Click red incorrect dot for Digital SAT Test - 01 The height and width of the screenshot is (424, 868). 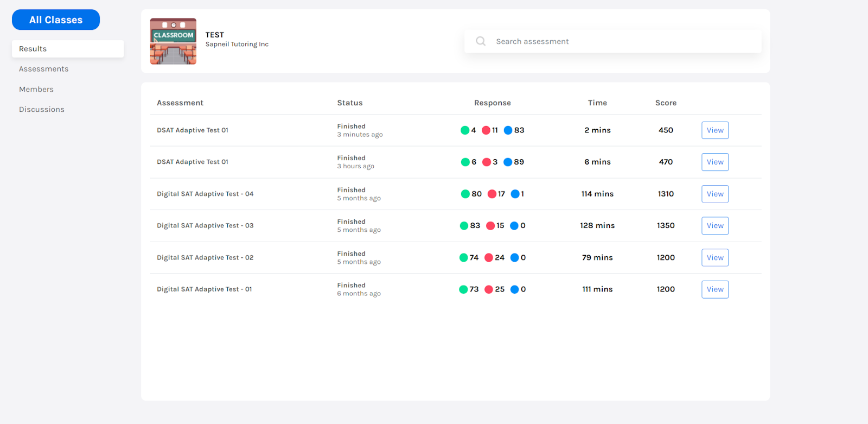pyautogui.click(x=489, y=289)
